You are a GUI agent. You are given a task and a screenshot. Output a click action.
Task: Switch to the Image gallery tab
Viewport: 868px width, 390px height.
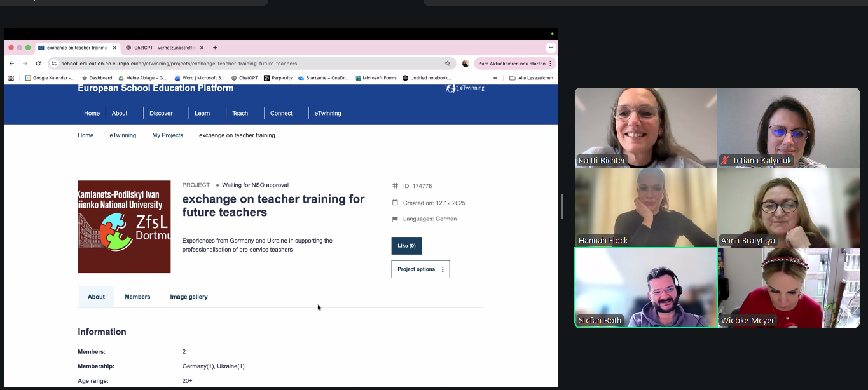(x=189, y=297)
